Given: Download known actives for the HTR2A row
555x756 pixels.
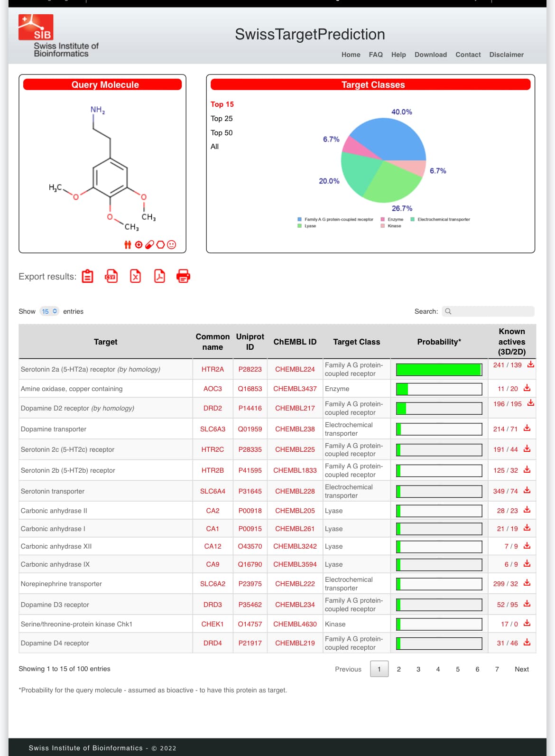Looking at the screenshot, I should pos(531,364).
